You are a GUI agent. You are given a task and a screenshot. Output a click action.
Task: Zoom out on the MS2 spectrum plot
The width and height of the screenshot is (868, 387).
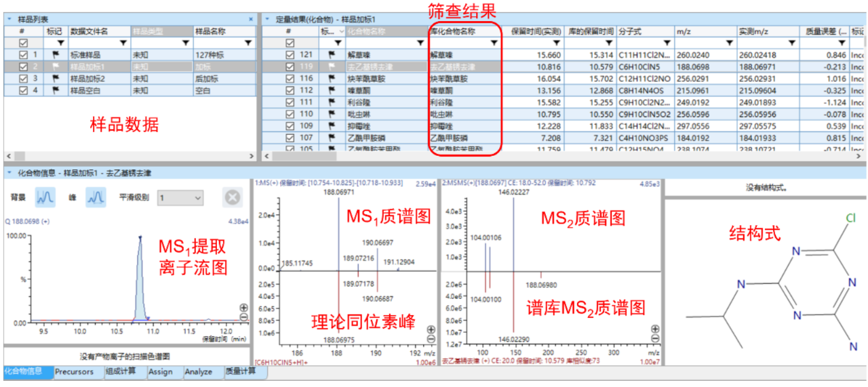click(x=655, y=338)
